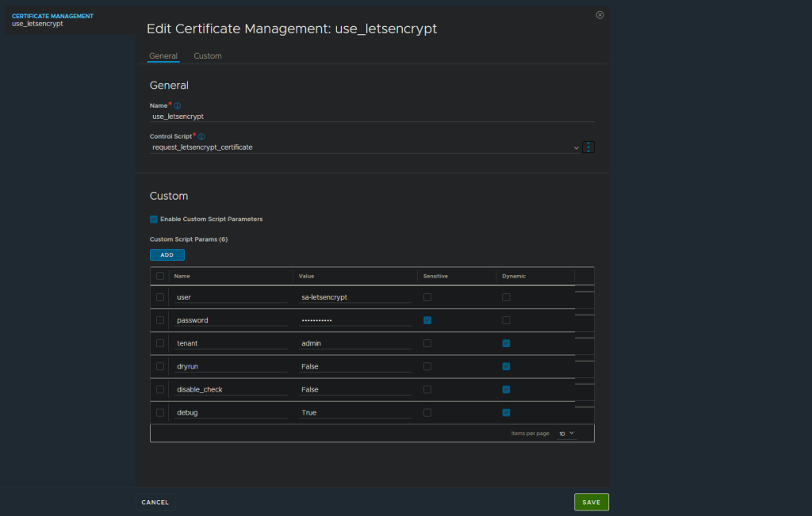Expand the Control Script dropdown
Screen dimensions: 812x516
tap(576, 148)
